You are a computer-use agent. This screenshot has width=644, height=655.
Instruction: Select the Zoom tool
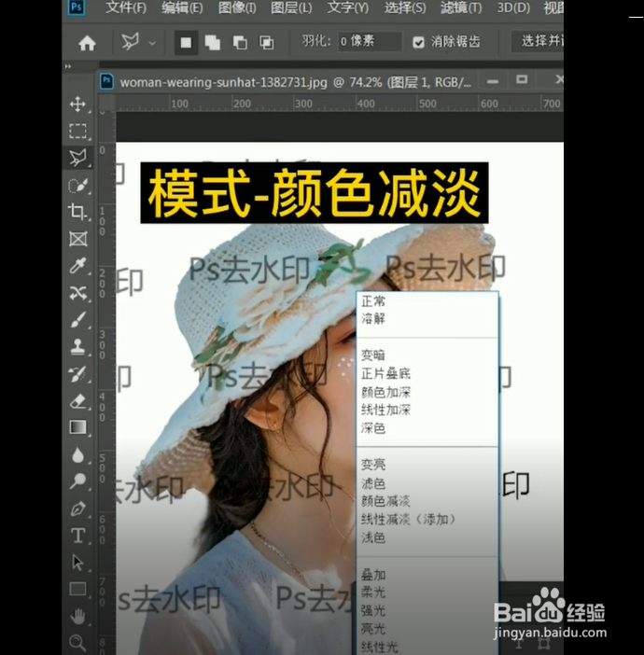pos(77,643)
